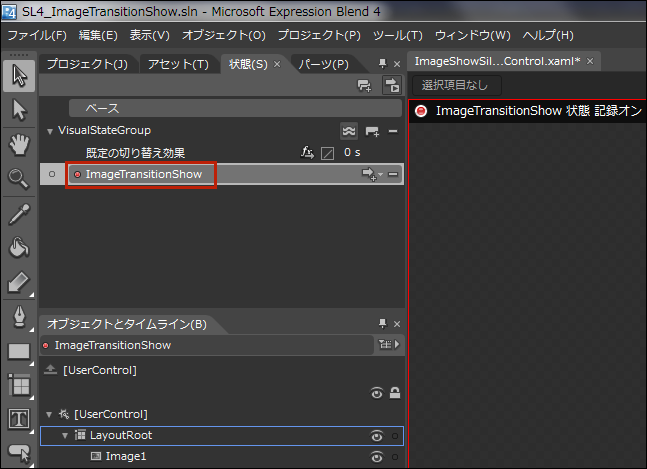The image size is (647, 469).
Task: Pin the States panel
Action: [x=383, y=64]
